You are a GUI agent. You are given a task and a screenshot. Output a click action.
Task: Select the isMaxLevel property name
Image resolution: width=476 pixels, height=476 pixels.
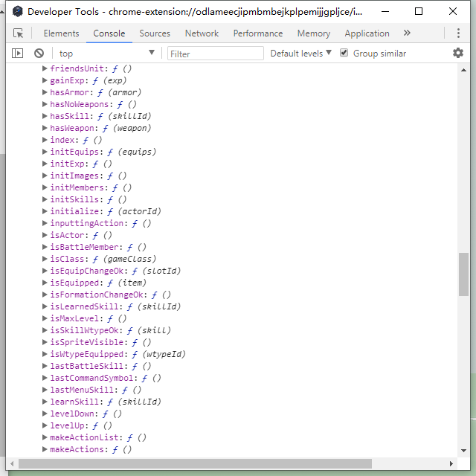pos(74,318)
